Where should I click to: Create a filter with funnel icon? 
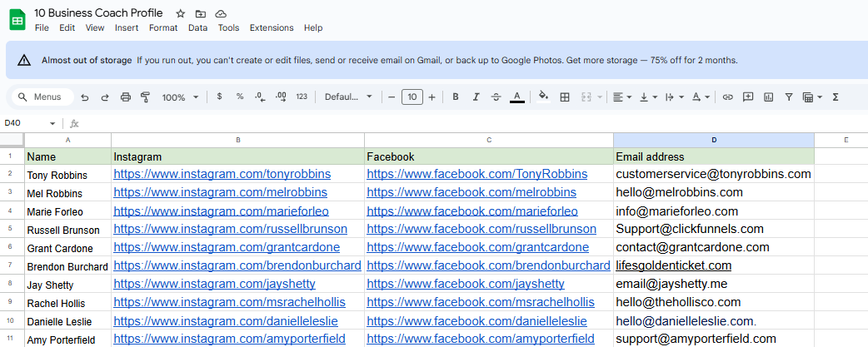(789, 97)
